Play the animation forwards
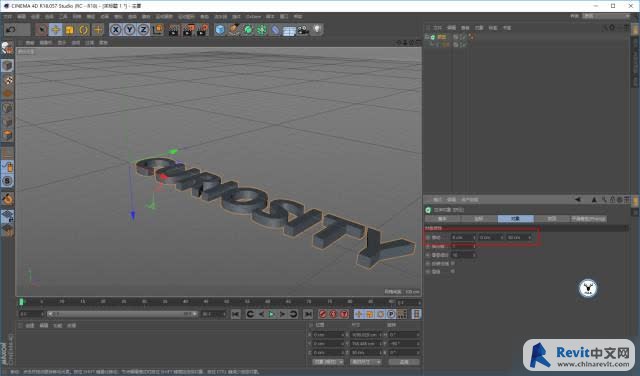Image resolution: width=640 pixels, height=376 pixels. [271, 314]
